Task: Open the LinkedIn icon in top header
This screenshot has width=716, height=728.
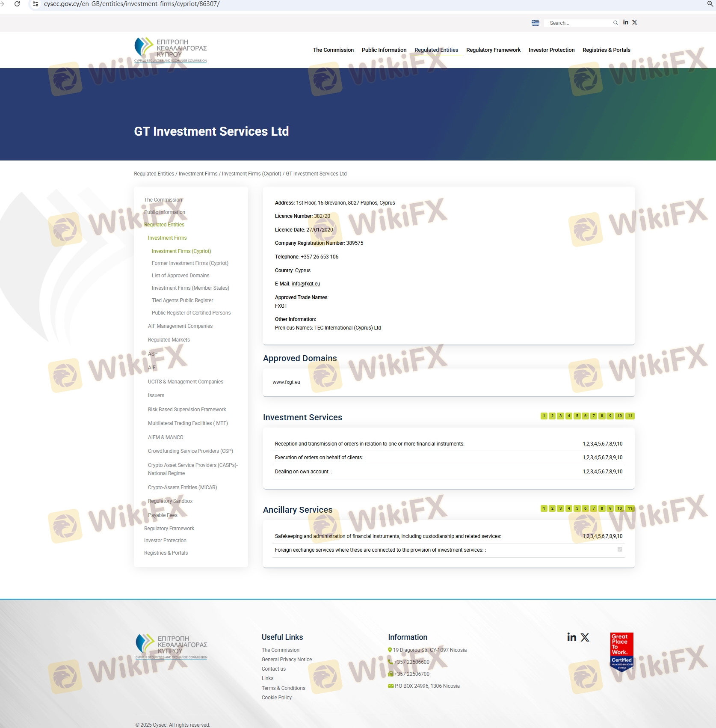Action: [x=625, y=22]
